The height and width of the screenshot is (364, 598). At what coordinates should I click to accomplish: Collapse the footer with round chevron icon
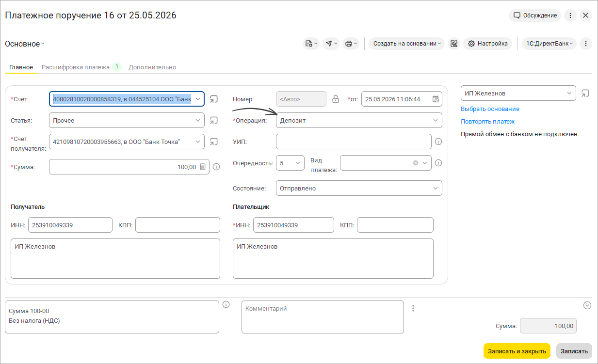click(587, 305)
